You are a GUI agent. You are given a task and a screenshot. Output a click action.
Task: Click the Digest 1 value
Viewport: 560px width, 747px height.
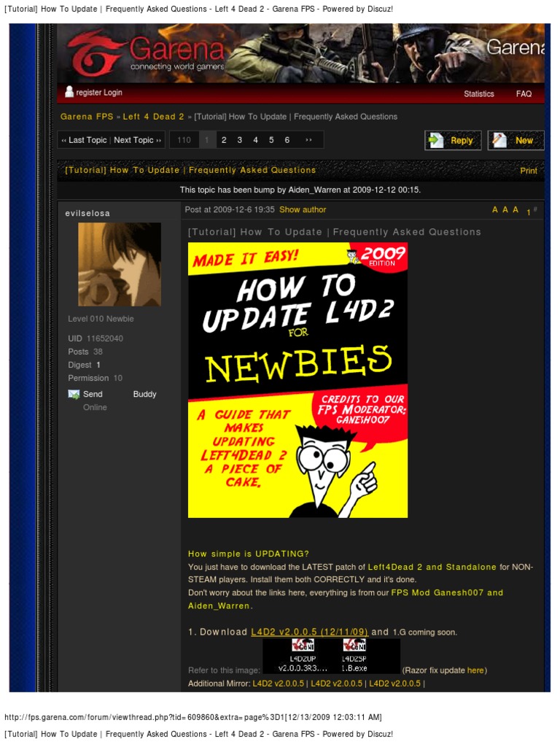(98, 365)
